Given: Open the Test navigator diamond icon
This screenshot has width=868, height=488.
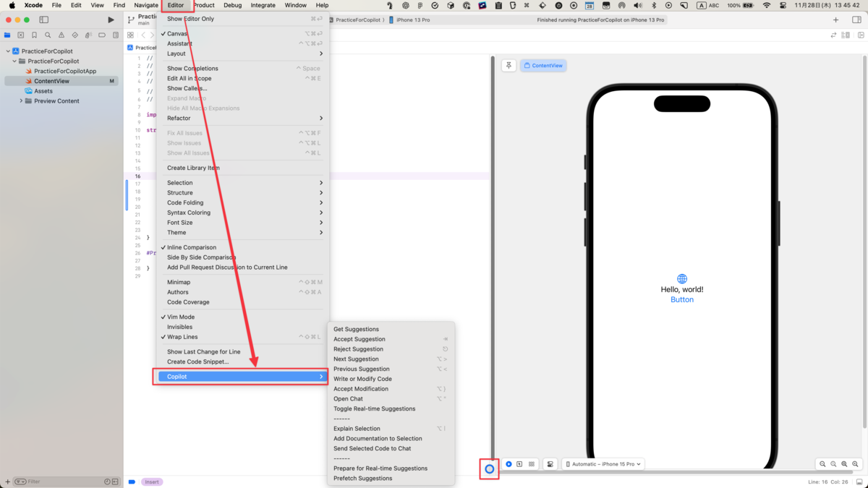Looking at the screenshot, I should 75,35.
